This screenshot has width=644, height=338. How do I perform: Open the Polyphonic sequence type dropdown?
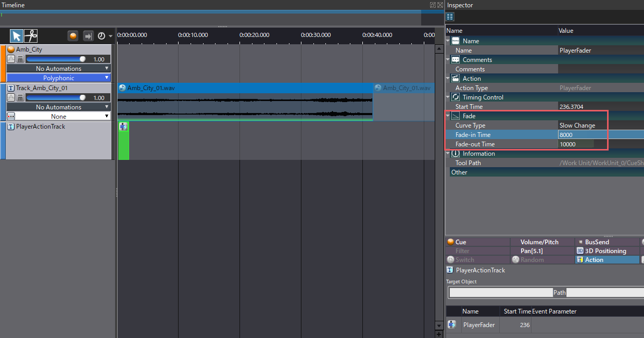59,78
